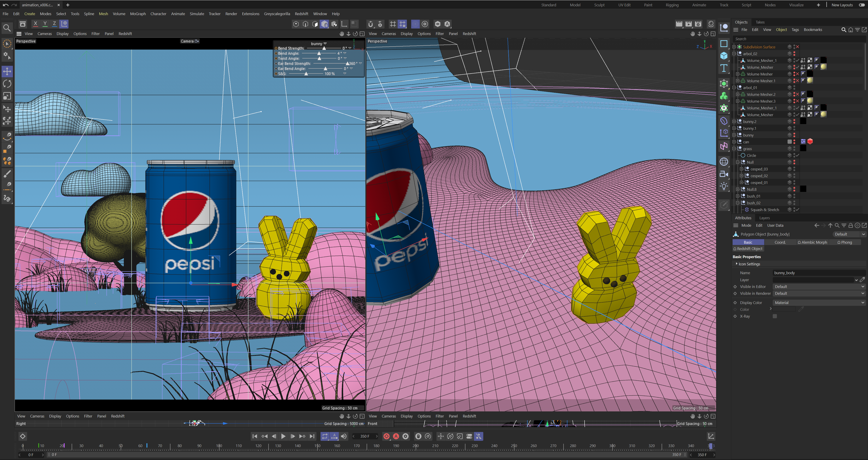Select the Move tool in left toolbar
This screenshot has height=460, width=868.
(7, 71)
